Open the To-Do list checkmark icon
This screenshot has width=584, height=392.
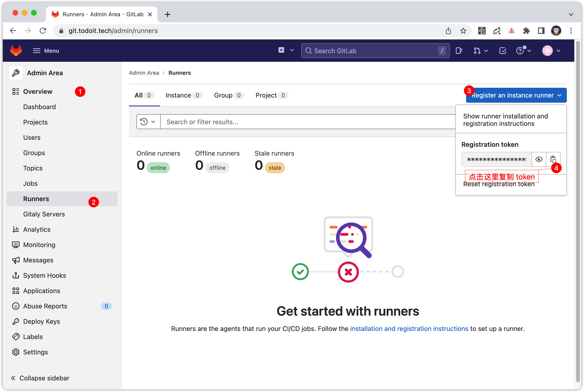503,50
